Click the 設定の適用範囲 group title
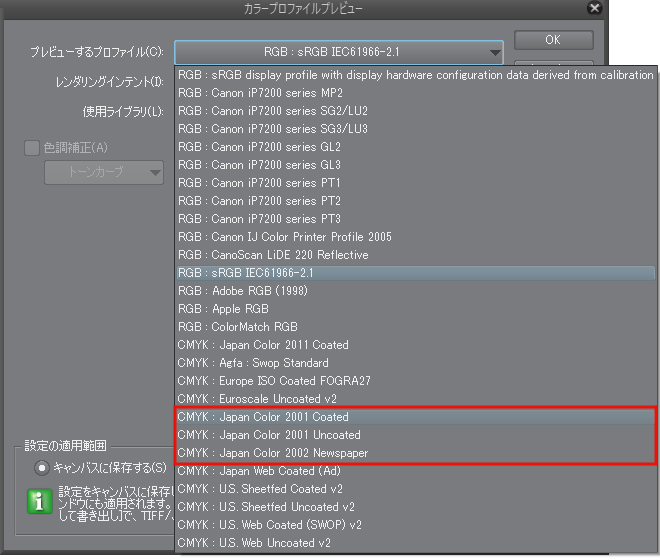Screen dimensions: 660x560 pos(65,445)
